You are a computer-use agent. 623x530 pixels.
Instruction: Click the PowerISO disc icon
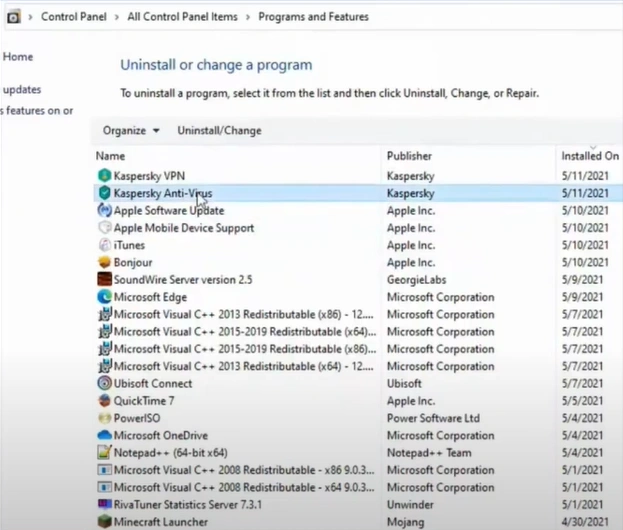click(104, 418)
